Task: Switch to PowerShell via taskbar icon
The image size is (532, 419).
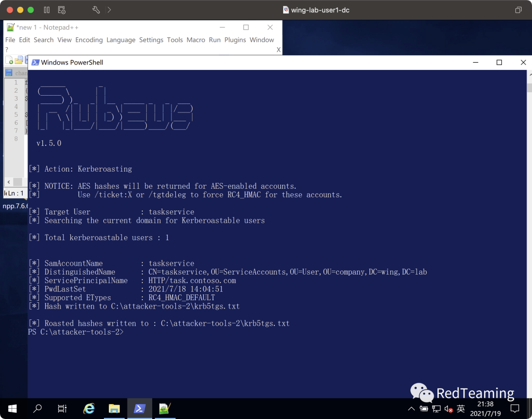Action: [x=139, y=409]
